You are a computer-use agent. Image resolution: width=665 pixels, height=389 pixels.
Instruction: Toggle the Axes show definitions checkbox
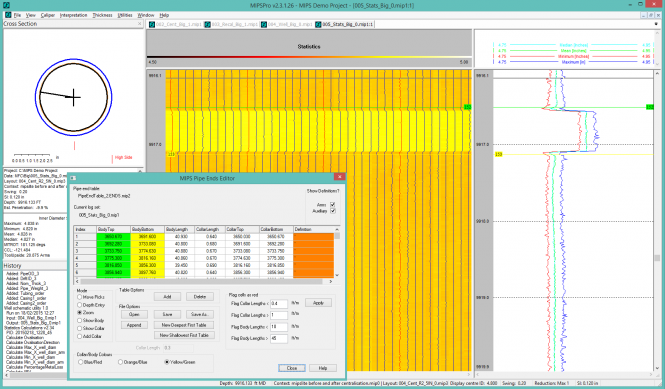(332, 204)
